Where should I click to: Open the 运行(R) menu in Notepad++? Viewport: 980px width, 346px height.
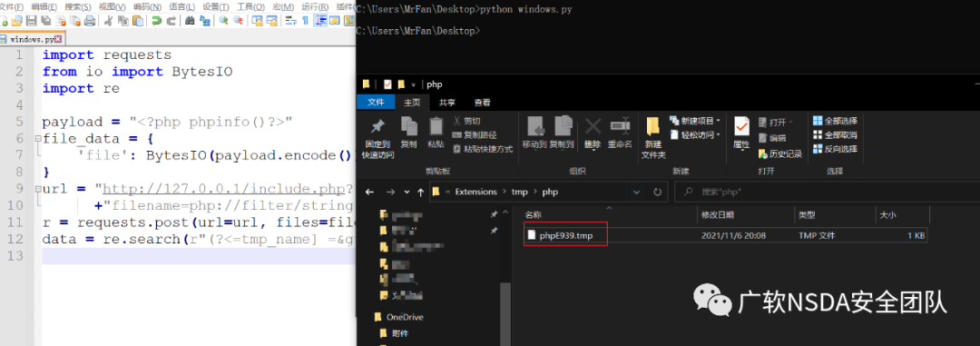316,6
